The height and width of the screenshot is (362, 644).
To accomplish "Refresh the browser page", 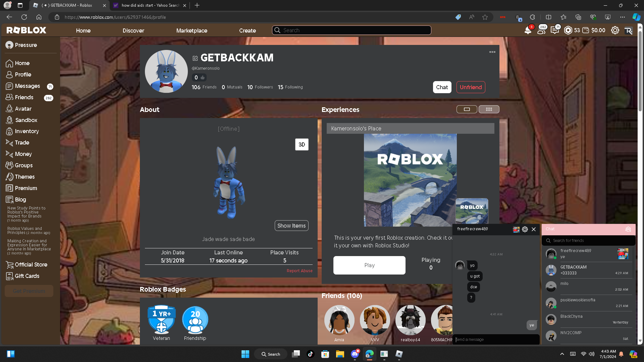I will click(x=24, y=17).
